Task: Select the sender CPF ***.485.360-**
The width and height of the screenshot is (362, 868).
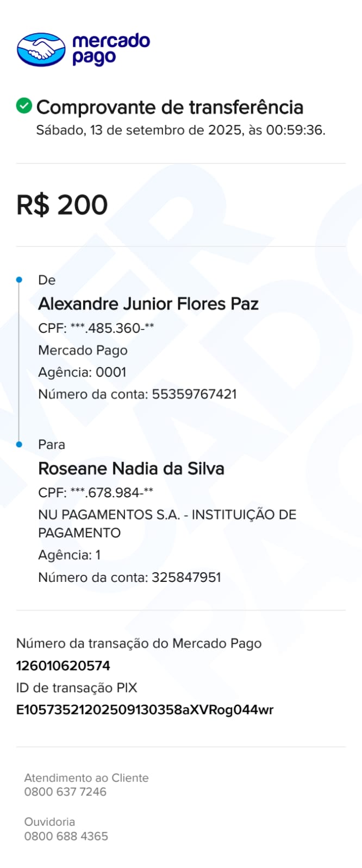Action: tap(96, 328)
